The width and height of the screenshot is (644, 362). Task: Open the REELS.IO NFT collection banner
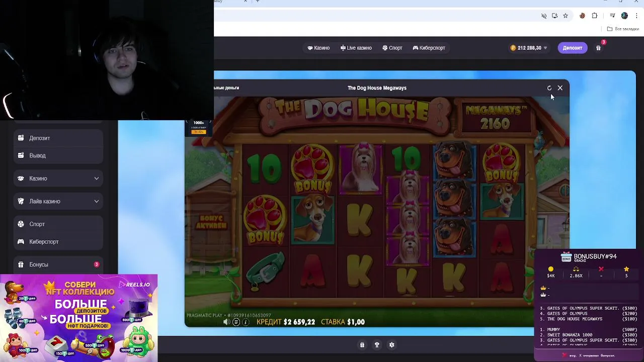point(79,318)
